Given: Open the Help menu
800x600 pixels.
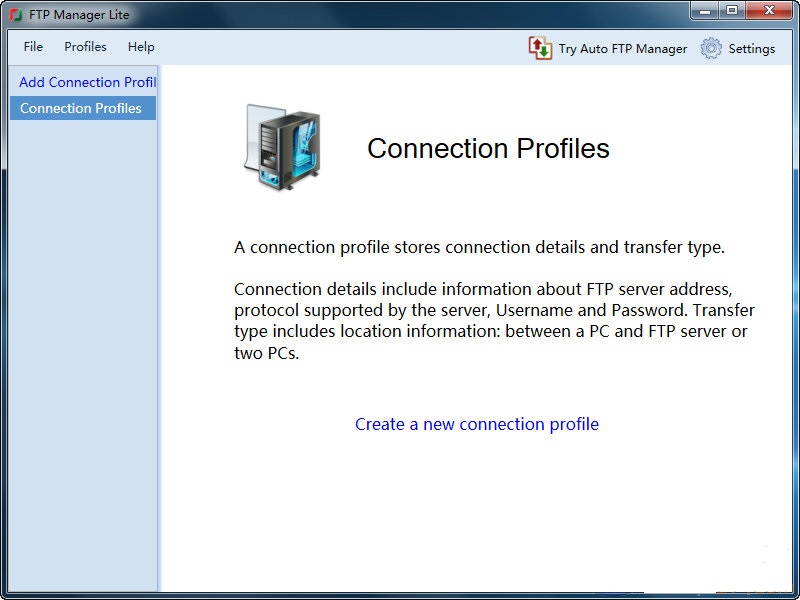Looking at the screenshot, I should [141, 46].
